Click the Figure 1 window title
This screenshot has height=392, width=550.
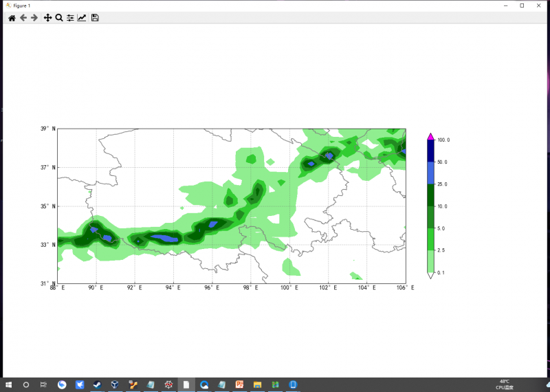(21, 6)
